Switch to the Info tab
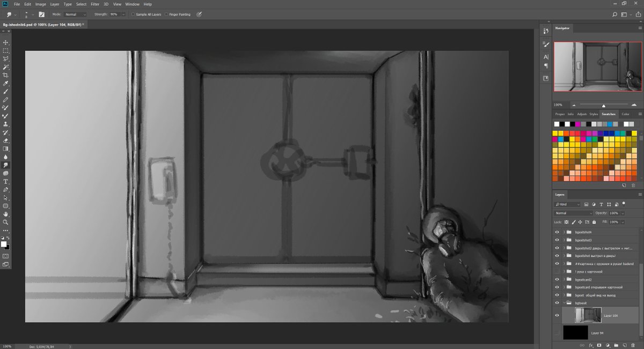 (x=570, y=114)
